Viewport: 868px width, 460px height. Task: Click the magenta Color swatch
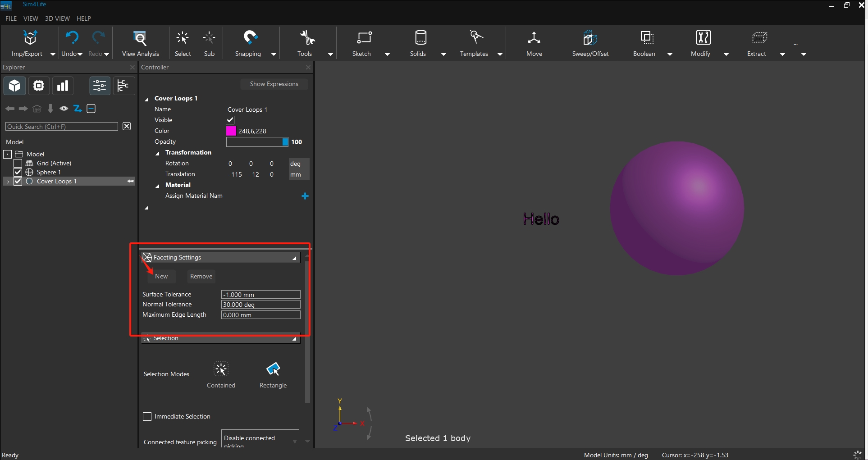tap(231, 131)
